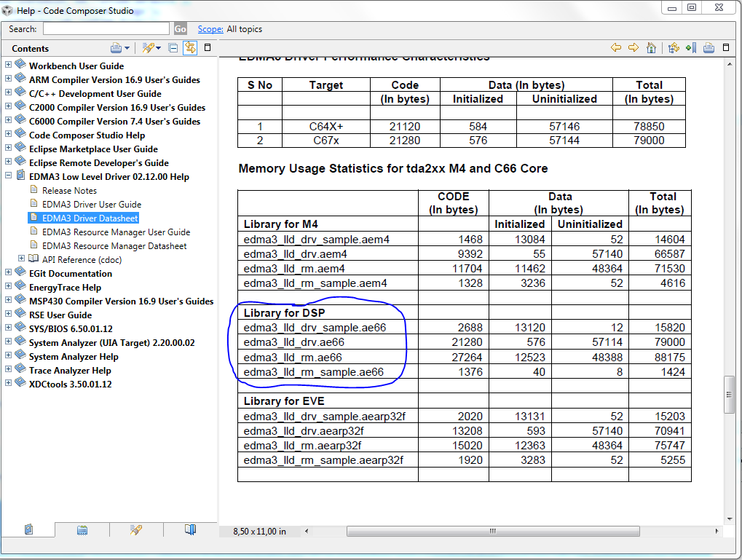Click the print icon above the Contents tree
The image size is (742, 560).
click(117, 48)
